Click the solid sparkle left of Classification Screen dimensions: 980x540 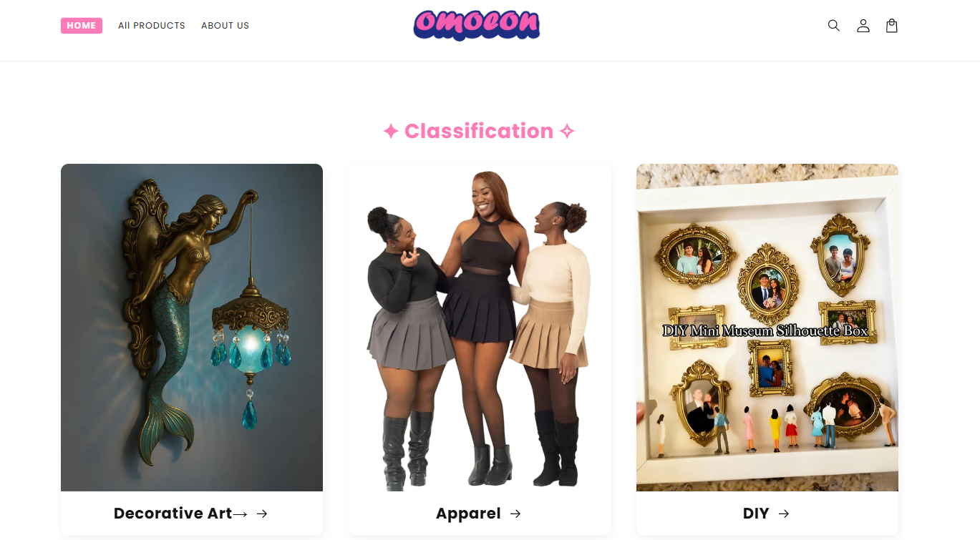coord(390,132)
